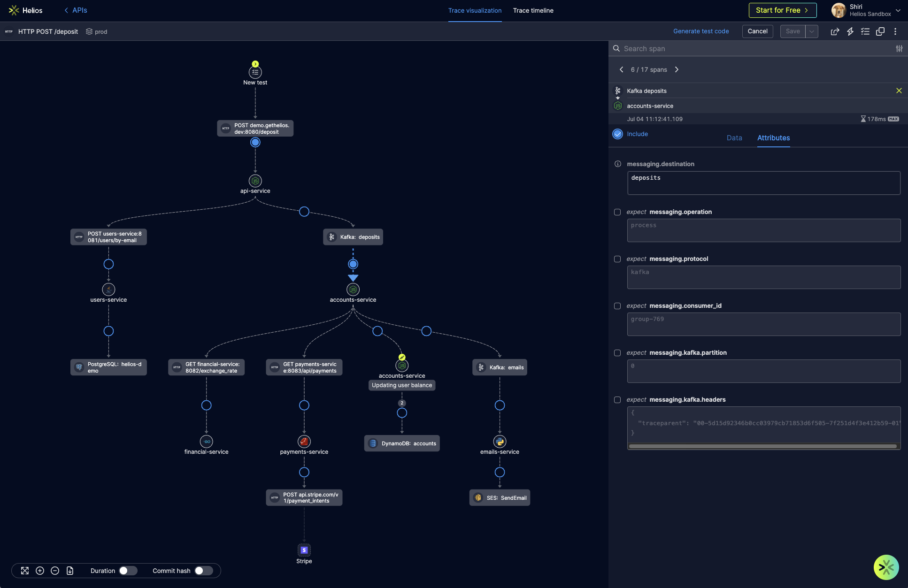Open the checklist icon in top toolbar
908x588 pixels.
[x=865, y=31]
